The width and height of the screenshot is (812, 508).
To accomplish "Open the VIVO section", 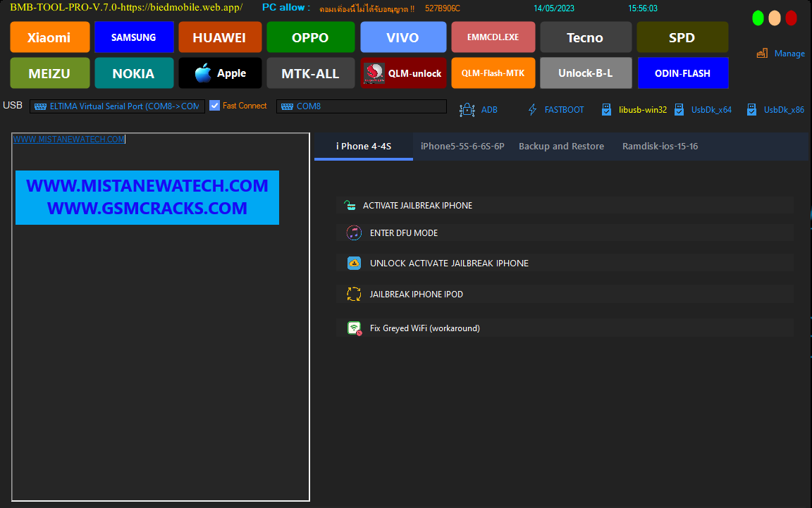I will point(403,37).
